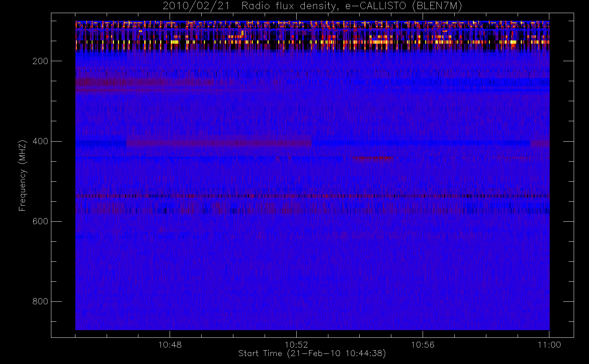Click the 10:48 time tick label

point(170,345)
